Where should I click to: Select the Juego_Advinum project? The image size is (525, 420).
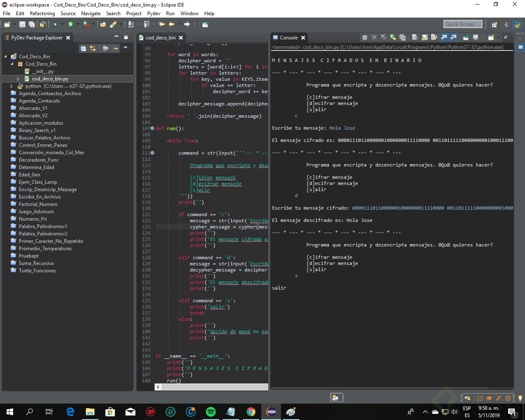pyautogui.click(x=36, y=212)
